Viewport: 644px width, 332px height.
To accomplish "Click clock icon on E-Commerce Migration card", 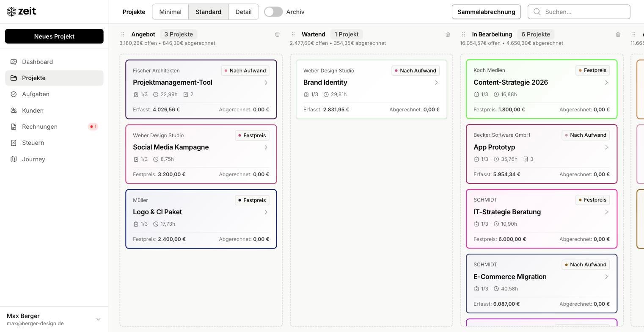I will tap(496, 289).
